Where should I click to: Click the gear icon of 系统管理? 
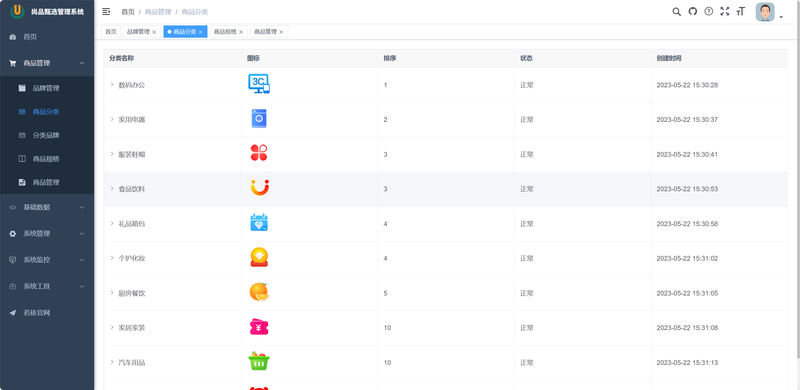[13, 233]
